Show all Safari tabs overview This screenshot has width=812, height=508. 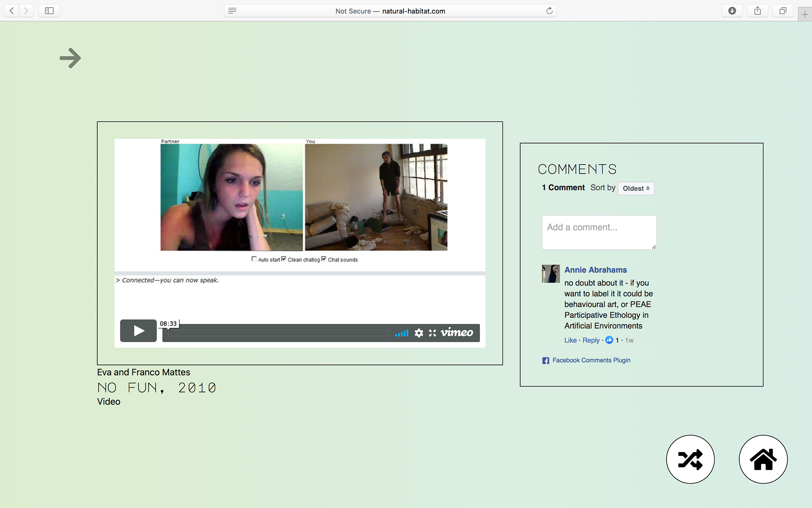(x=783, y=11)
